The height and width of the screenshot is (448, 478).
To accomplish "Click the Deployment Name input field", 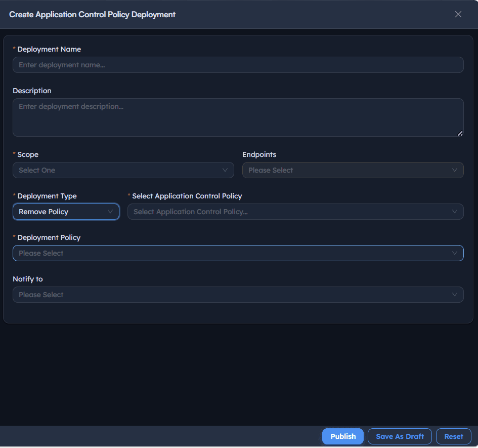I will [x=238, y=65].
